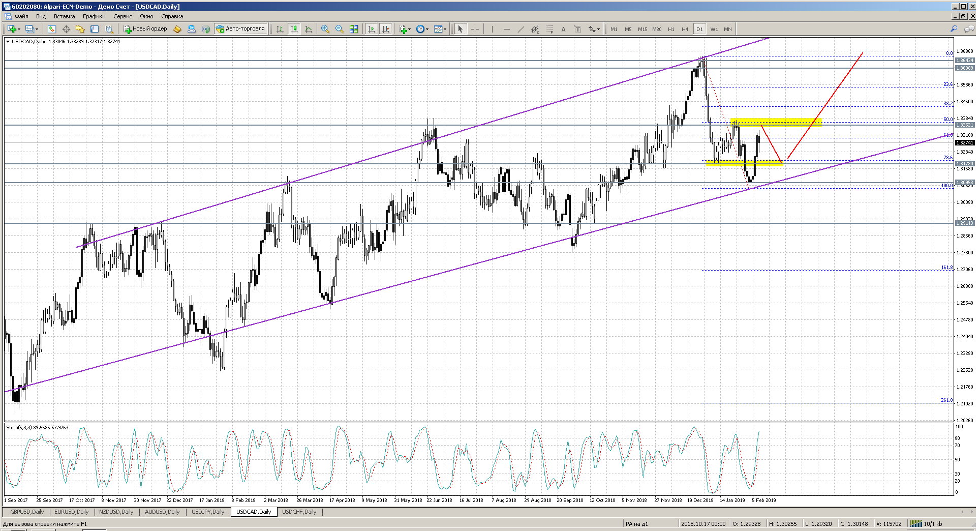Switch chart to line chart mode
Viewport: 980px width, 531px height.
pos(309,29)
